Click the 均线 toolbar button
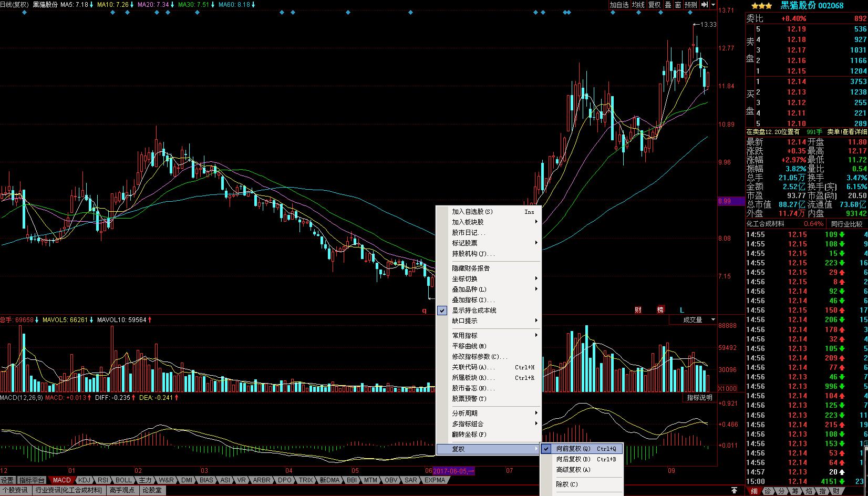The width and height of the screenshot is (868, 496). pyautogui.click(x=638, y=5)
